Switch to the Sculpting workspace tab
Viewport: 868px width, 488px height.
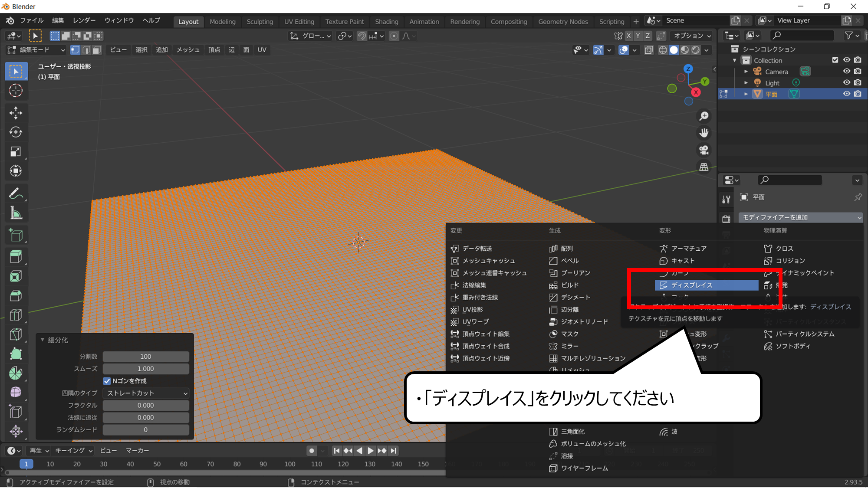click(260, 22)
